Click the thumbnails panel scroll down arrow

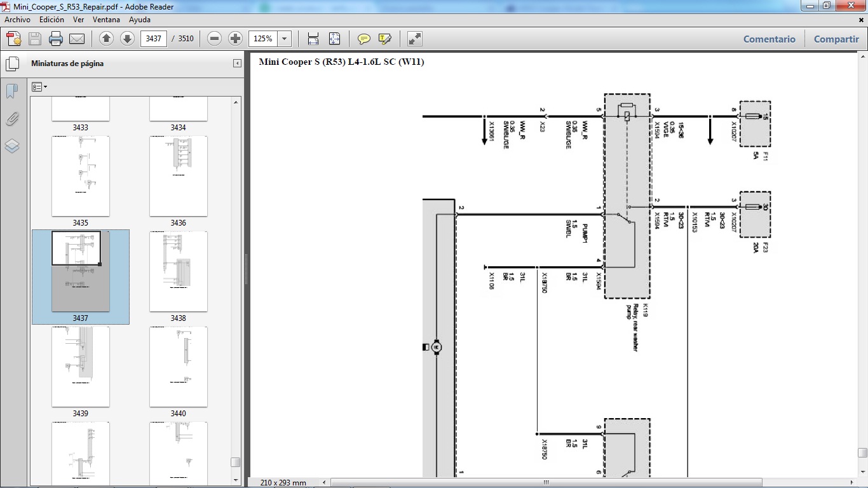[x=236, y=480]
